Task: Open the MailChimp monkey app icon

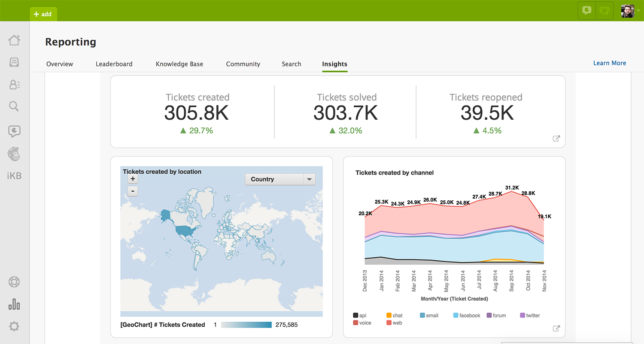Action: [x=14, y=154]
